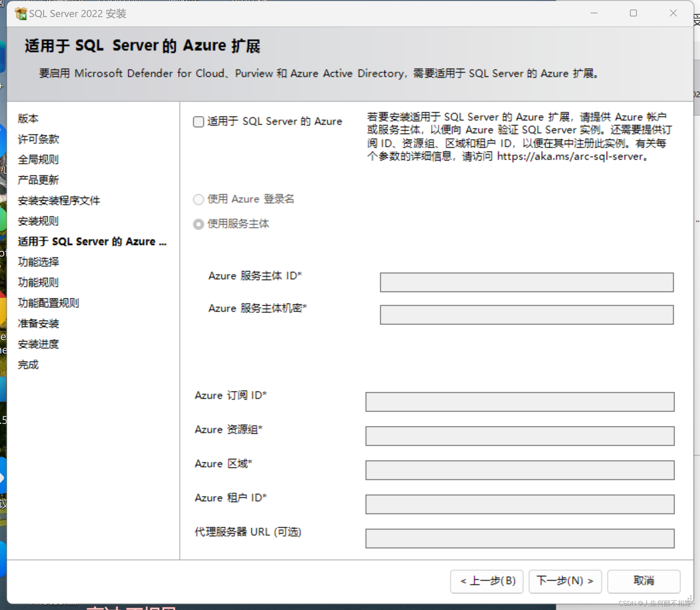Click the https://aka.ms/arc-sql-server URL text

pos(570,156)
